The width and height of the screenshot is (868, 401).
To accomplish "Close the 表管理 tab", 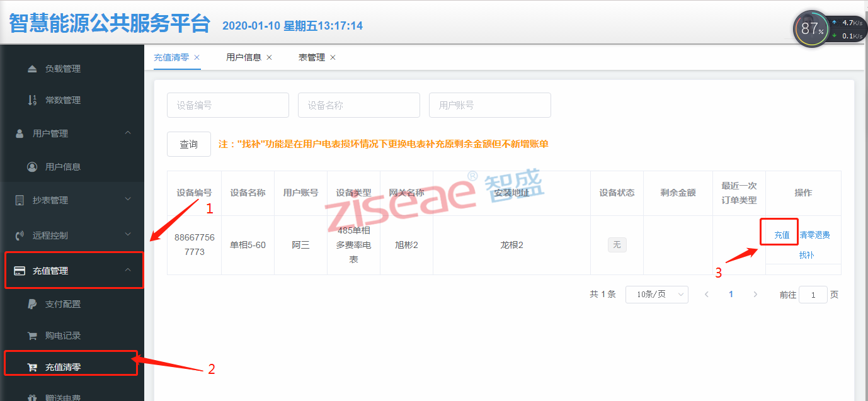I will pos(333,57).
